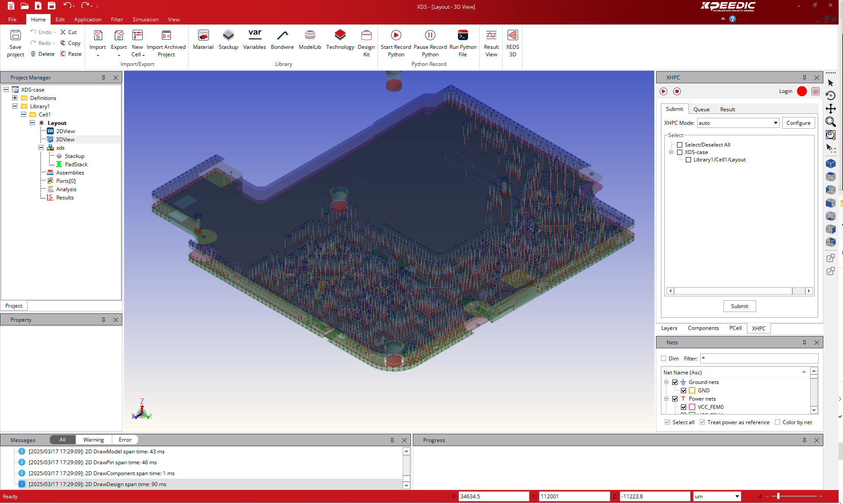The image size is (843, 504).
Task: Uncheck the GND net checkbox
Action: (684, 391)
